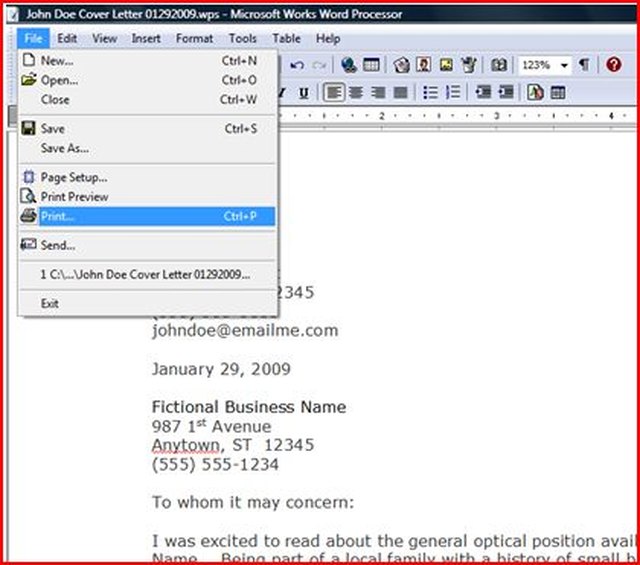
Task: Click the clip art icon
Action: (x=401, y=65)
